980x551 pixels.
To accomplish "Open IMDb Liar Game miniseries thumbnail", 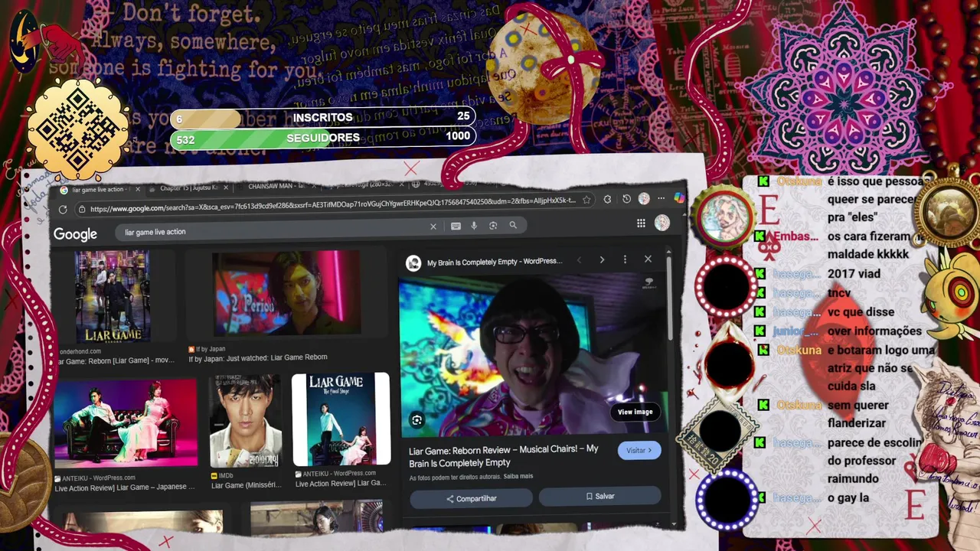I will pyautogui.click(x=246, y=421).
